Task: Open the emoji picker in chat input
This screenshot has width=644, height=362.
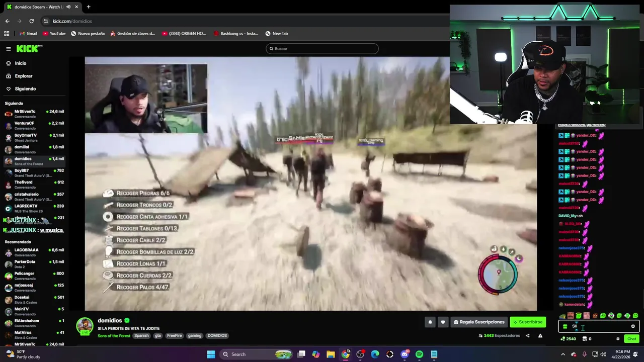Action: pos(633,326)
